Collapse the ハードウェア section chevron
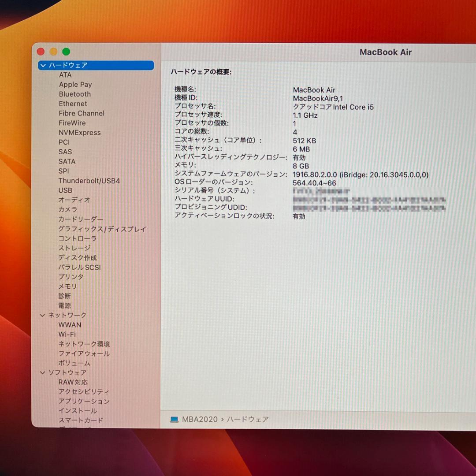476x476 pixels. pyautogui.click(x=43, y=65)
